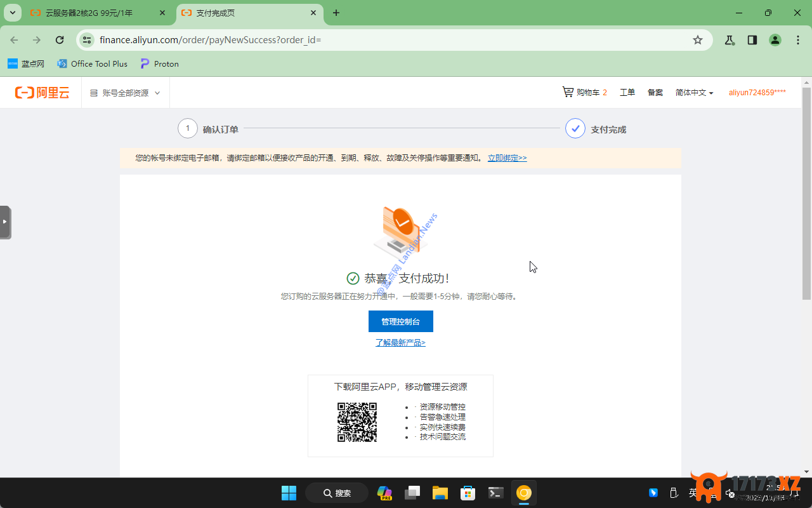Screen dimensions: 812x508
Task: Click the step 1 确认订单 circle
Action: (188, 128)
